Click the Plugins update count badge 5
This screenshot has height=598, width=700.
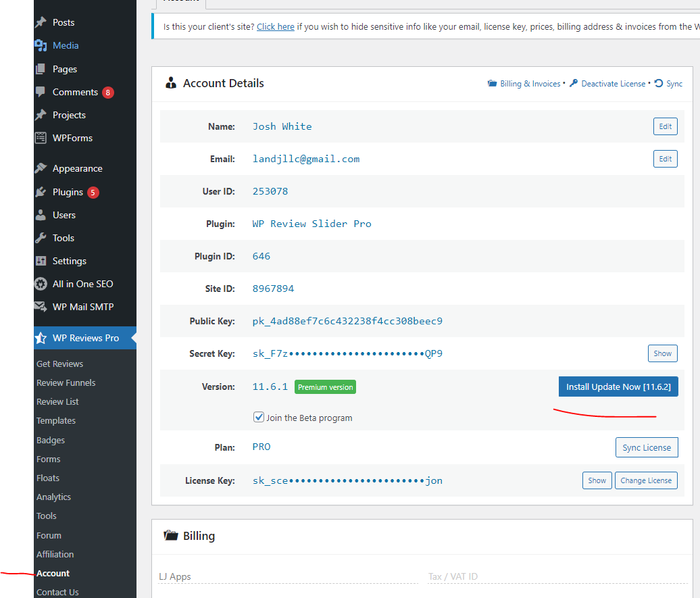coord(93,193)
